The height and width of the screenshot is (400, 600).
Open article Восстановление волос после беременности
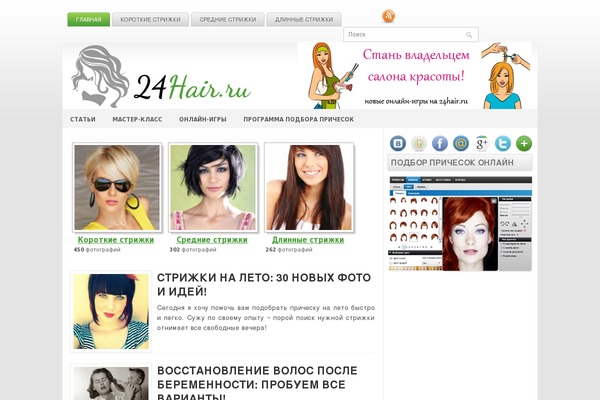257,383
